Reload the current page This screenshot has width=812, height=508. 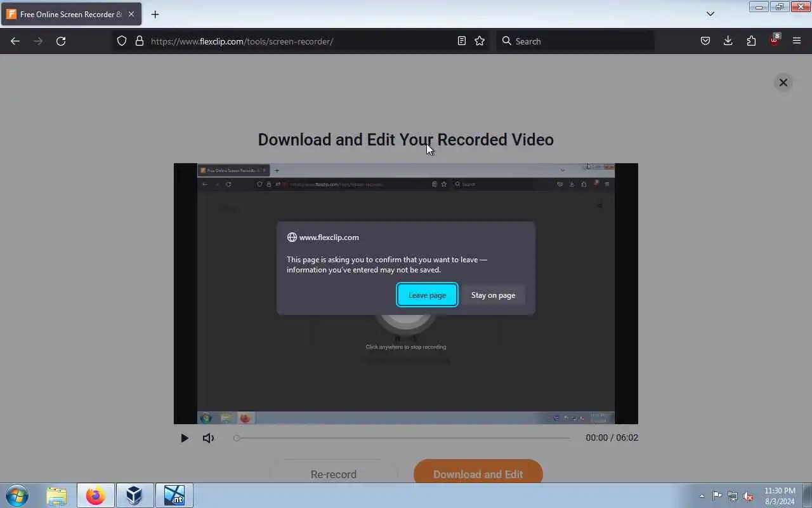(61, 41)
